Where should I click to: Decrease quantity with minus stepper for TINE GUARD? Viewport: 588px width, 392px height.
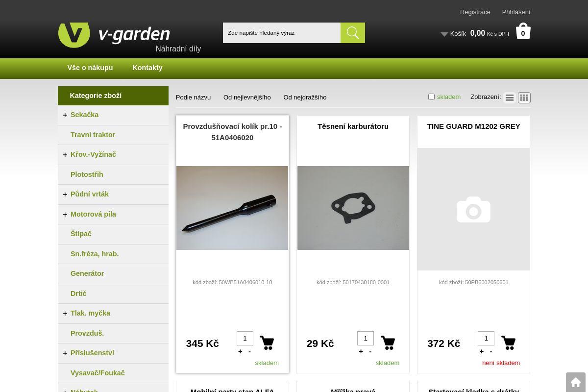[491, 351]
